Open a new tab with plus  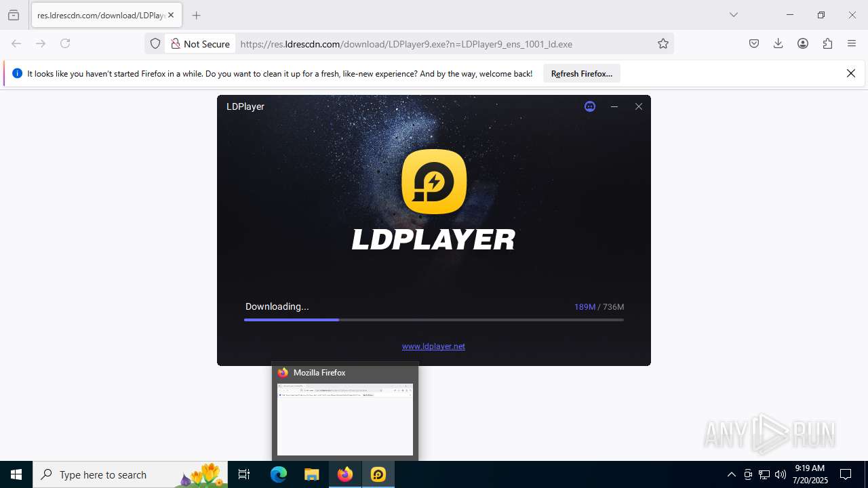[197, 15]
